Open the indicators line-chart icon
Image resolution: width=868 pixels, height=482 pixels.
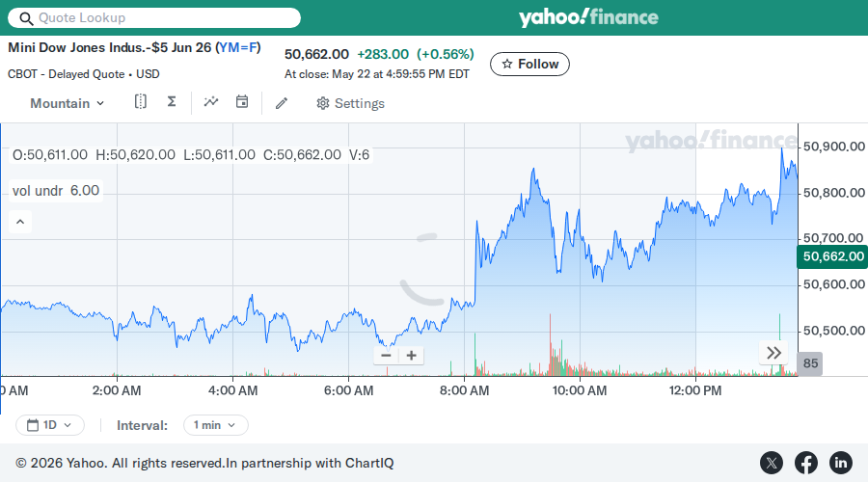point(211,102)
